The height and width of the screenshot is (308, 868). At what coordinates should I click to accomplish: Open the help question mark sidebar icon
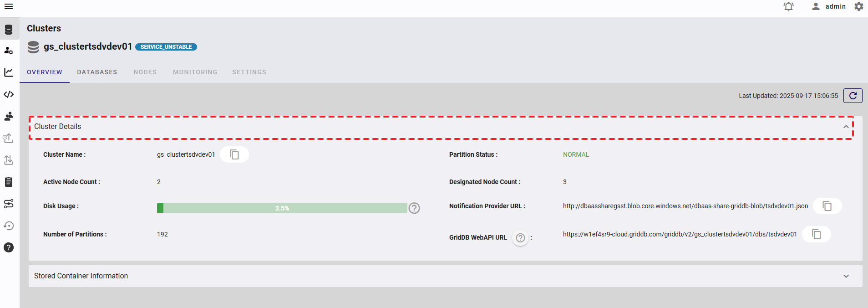pos(9,247)
